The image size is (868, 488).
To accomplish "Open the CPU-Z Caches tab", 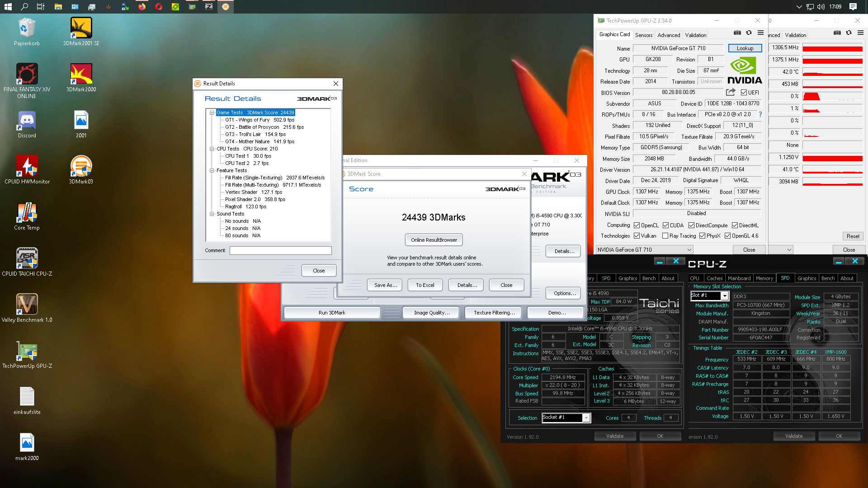I will [714, 278].
